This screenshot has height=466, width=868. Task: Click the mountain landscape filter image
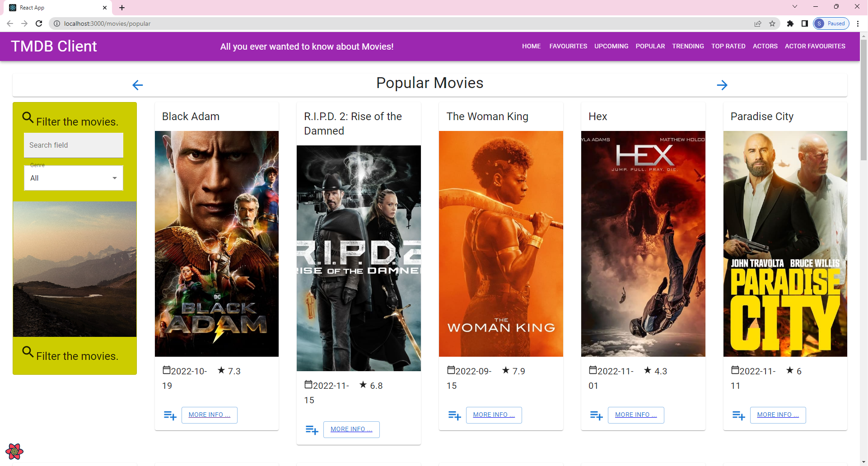coord(75,269)
